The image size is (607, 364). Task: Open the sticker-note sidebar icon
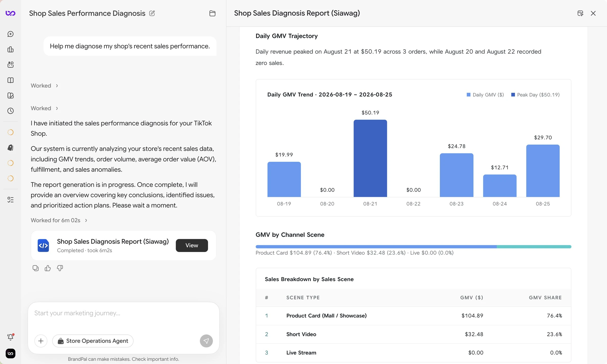[10, 96]
